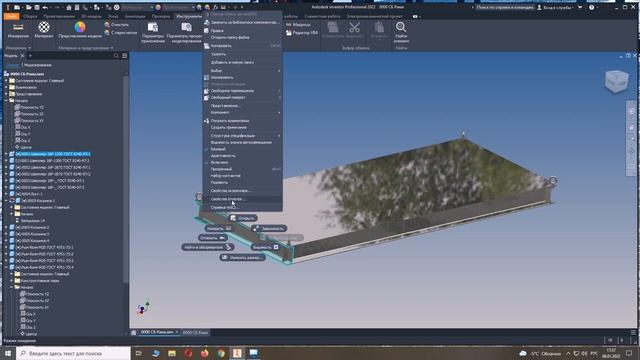Click Open in the marking menu
The height and width of the screenshot is (360, 640).
pos(243,218)
